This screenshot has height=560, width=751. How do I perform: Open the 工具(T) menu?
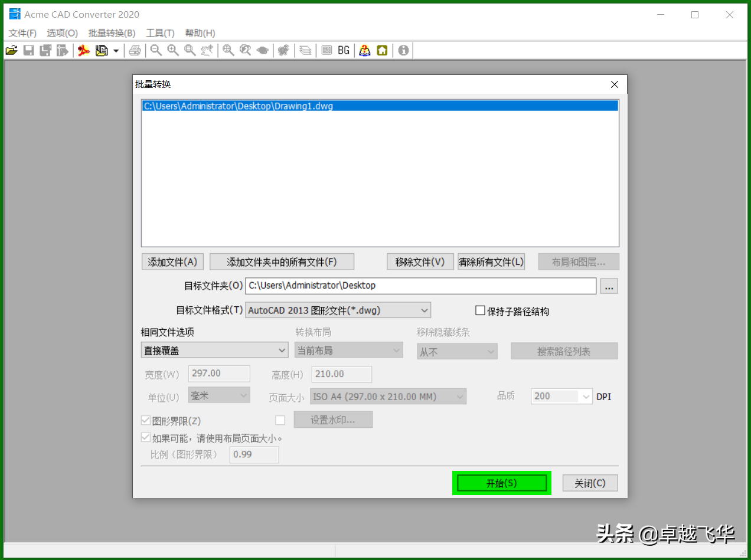160,33
